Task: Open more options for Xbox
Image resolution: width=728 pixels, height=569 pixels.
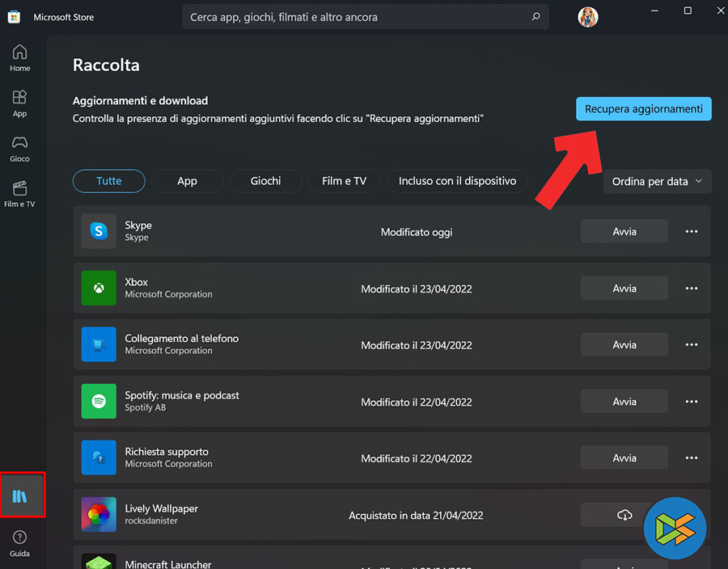Action: tap(691, 289)
